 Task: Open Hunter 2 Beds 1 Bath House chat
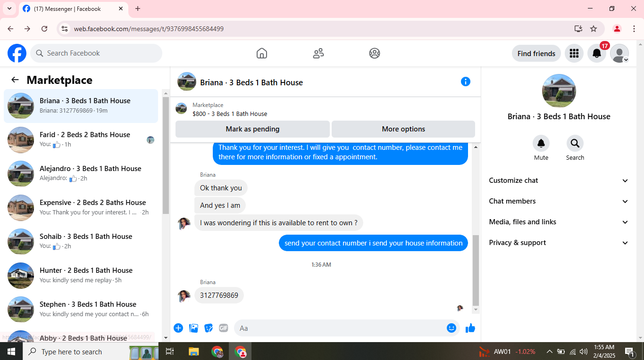click(81, 276)
